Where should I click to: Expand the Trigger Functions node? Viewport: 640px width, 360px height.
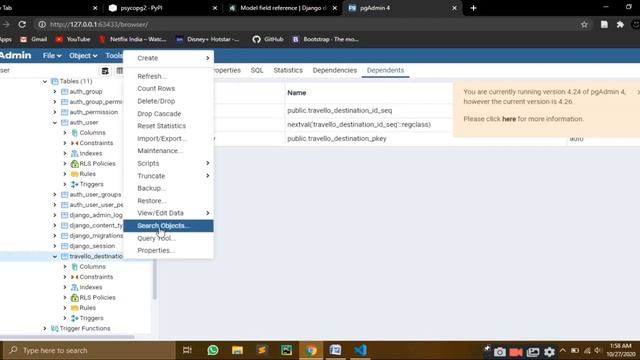tap(44, 328)
